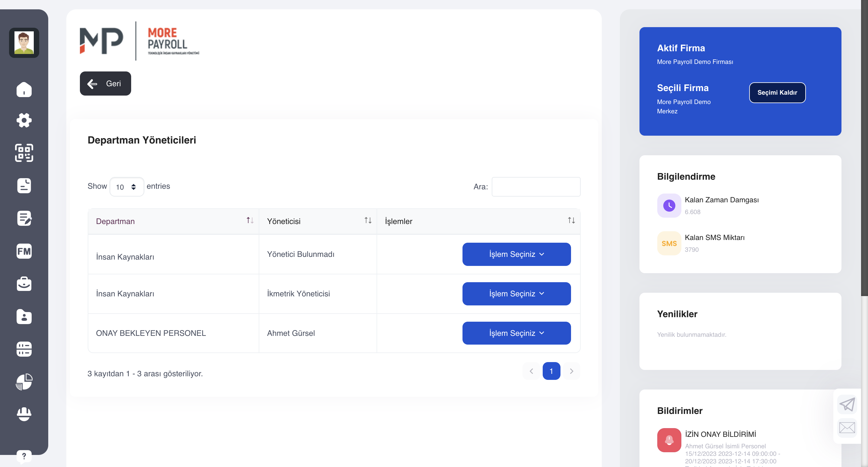Select page 1 in pagination
The width and height of the screenshot is (868, 467).
[x=551, y=371]
